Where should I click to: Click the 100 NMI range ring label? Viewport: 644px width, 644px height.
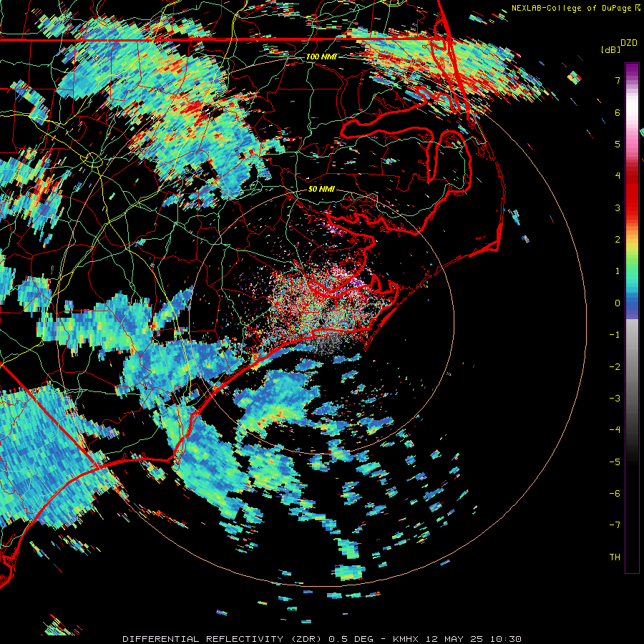point(321,57)
